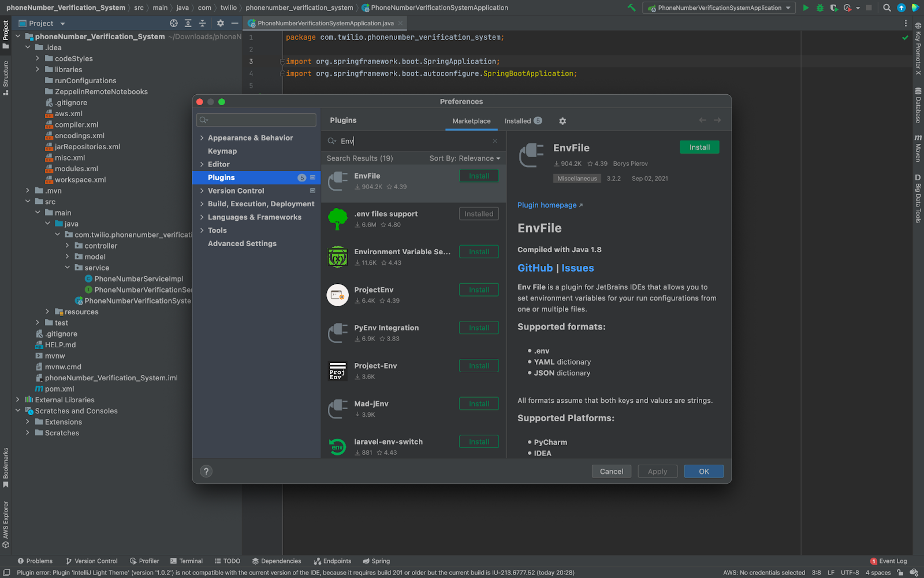Open editor tabs more options icon
The height and width of the screenshot is (578, 924).
pyautogui.click(x=906, y=23)
